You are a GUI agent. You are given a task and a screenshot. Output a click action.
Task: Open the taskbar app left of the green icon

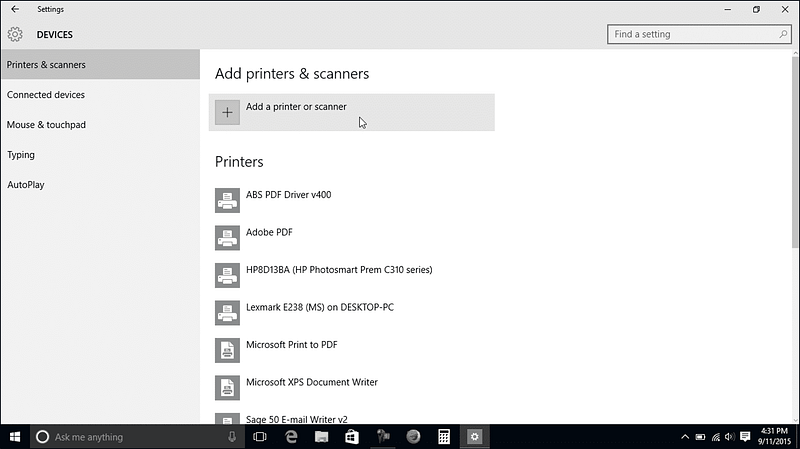pos(383,437)
